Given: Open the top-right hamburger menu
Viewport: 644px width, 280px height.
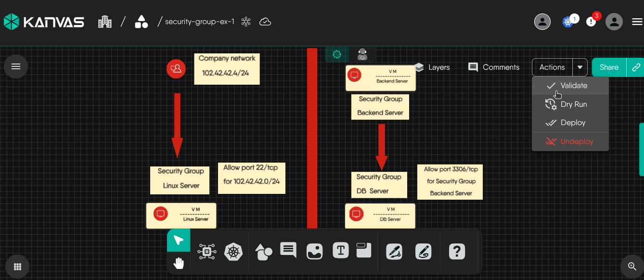Looking at the screenshot, I should 637,22.
